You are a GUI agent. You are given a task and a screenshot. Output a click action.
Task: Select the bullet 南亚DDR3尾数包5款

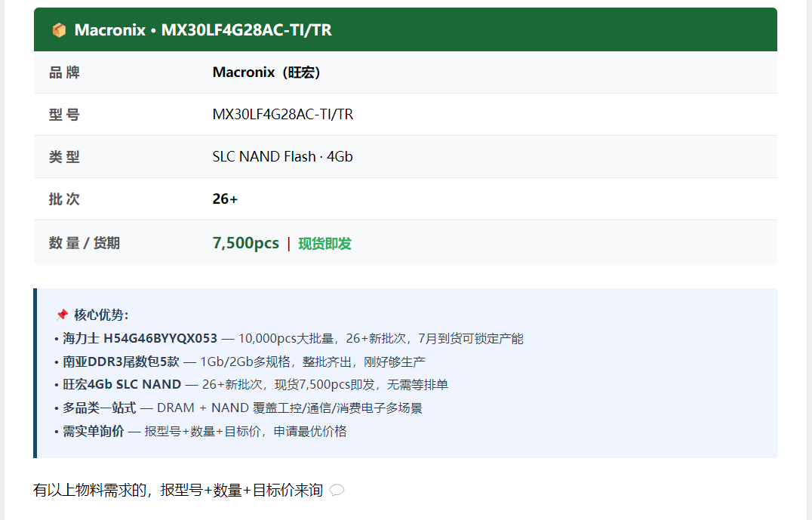point(121,362)
